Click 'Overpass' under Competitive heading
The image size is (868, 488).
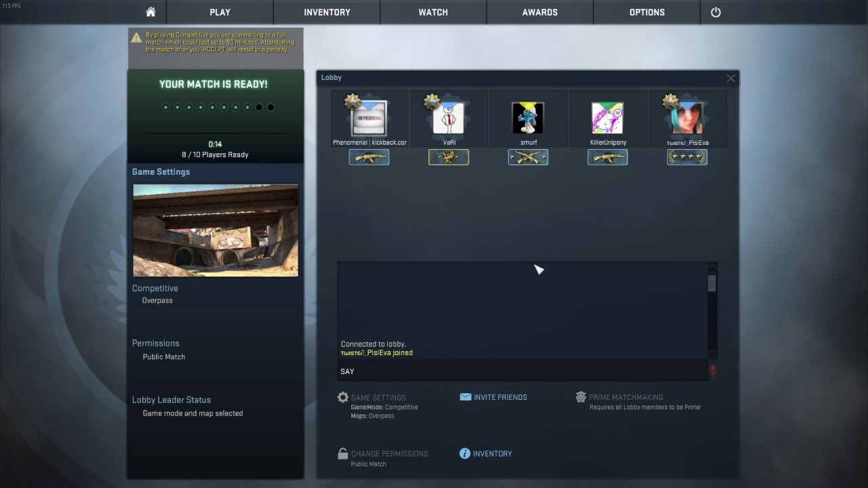coord(157,300)
